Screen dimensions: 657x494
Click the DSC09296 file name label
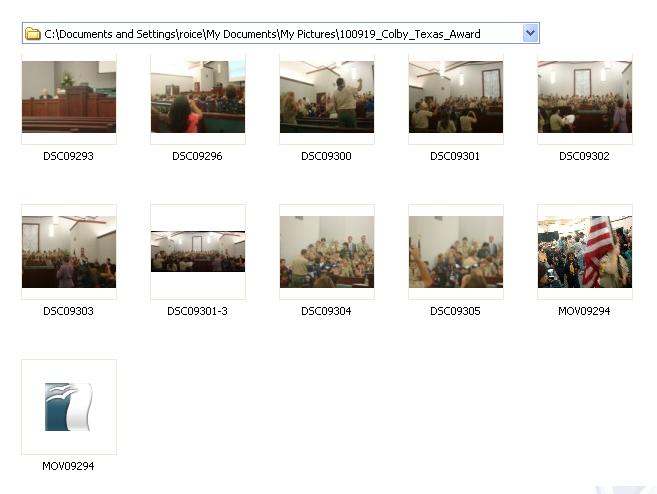[x=197, y=156]
